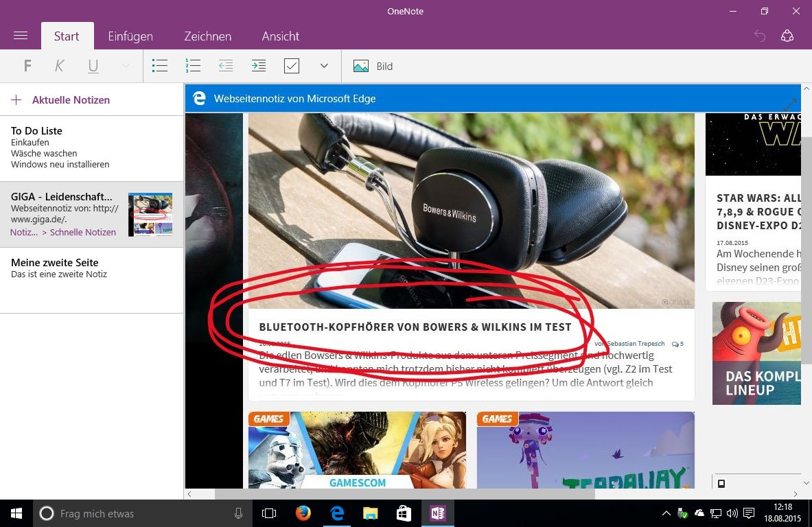Toggle underline formatting (U)
The height and width of the screenshot is (527, 812).
[x=93, y=66]
